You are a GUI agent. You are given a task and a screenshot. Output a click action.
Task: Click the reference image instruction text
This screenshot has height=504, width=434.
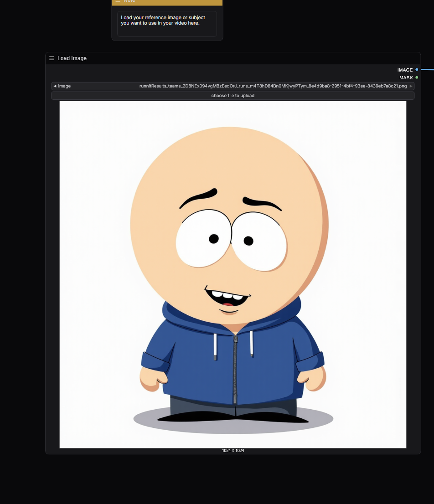[163, 20]
